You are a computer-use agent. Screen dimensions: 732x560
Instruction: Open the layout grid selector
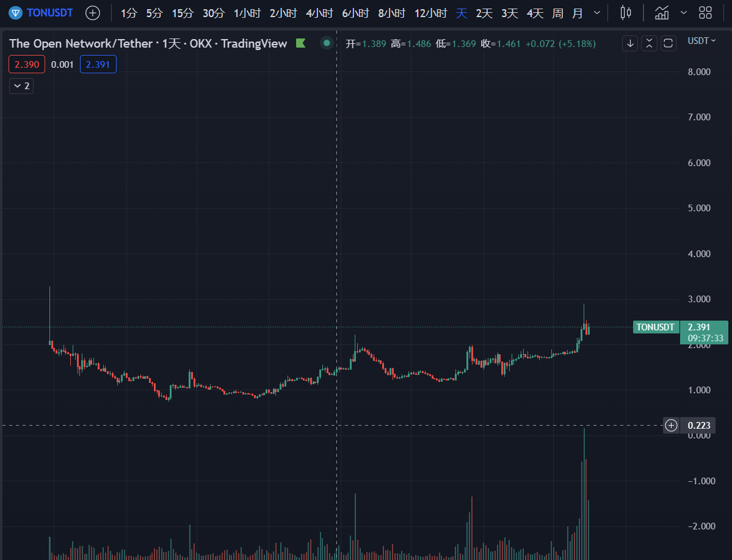705,13
